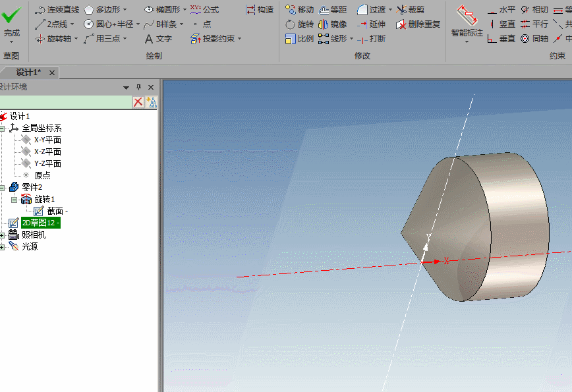This screenshot has height=392, width=572.
Task: Click the 延伸 extend tool
Action: (x=371, y=24)
